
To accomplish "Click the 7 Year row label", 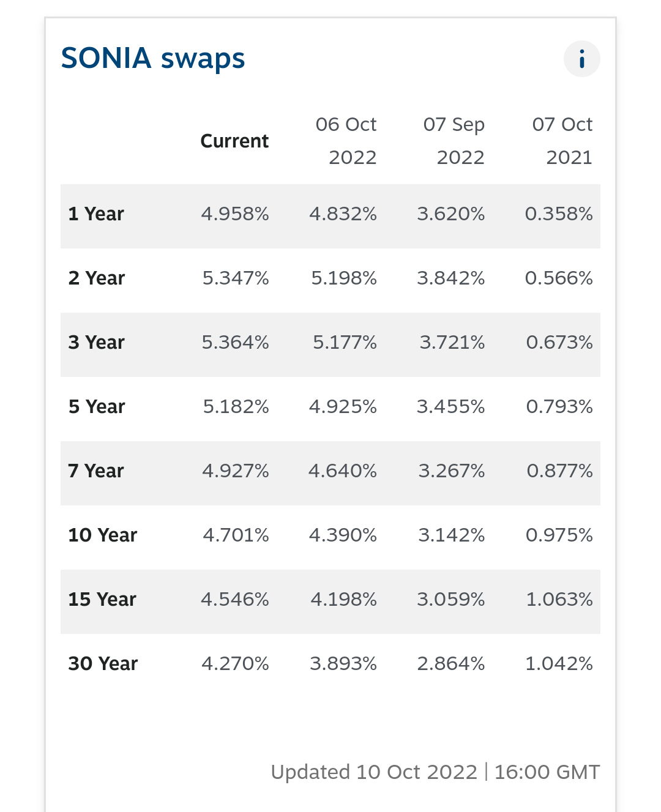I will click(x=96, y=471).
